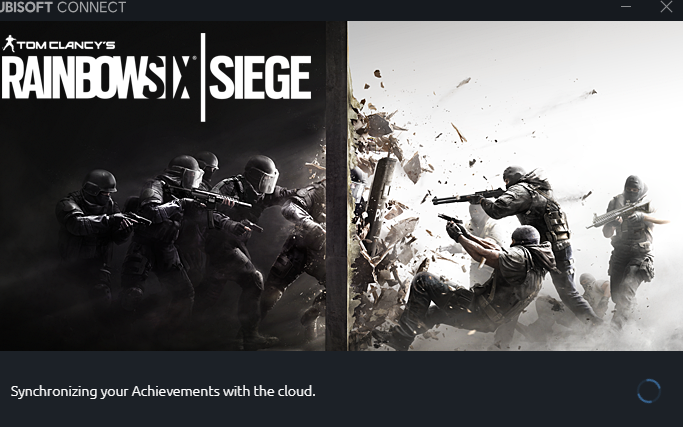Click the SIEGE logo text
The width and height of the screenshot is (683, 427).
tap(260, 78)
